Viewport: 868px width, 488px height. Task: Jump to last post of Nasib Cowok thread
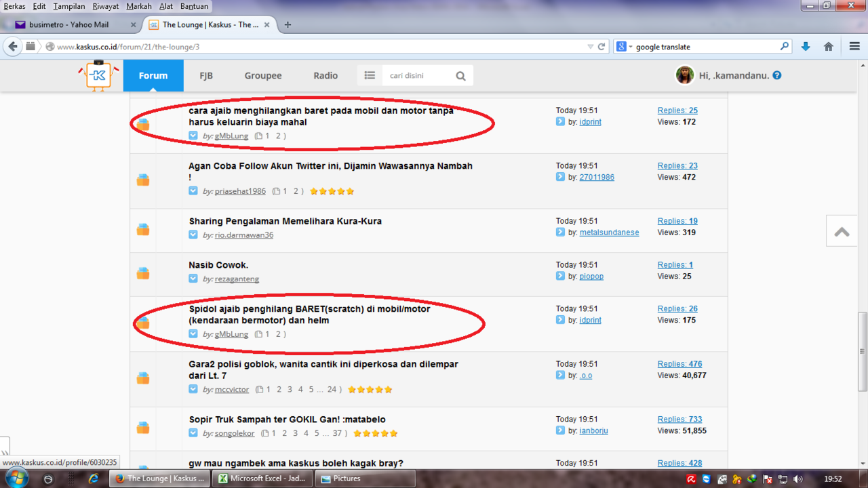pyautogui.click(x=560, y=276)
